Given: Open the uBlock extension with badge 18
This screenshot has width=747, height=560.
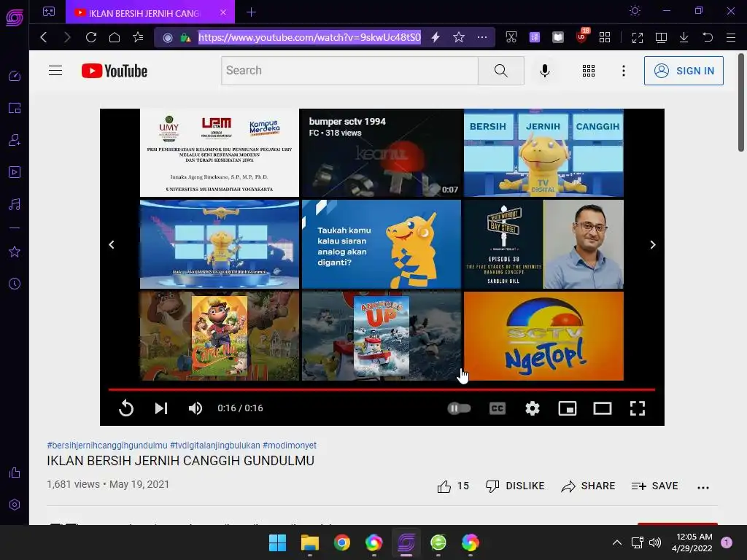Looking at the screenshot, I should tap(581, 36).
